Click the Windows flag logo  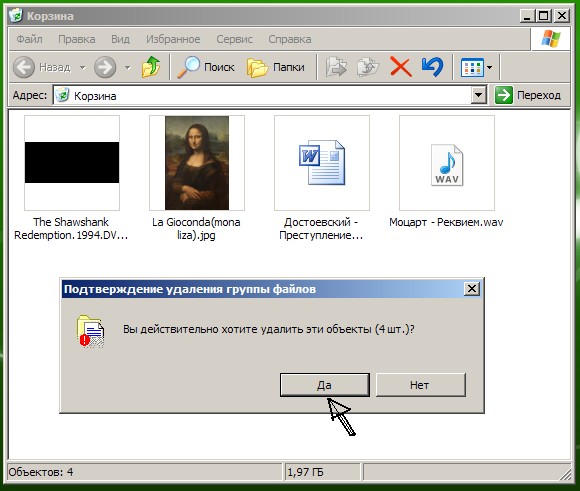(550, 38)
